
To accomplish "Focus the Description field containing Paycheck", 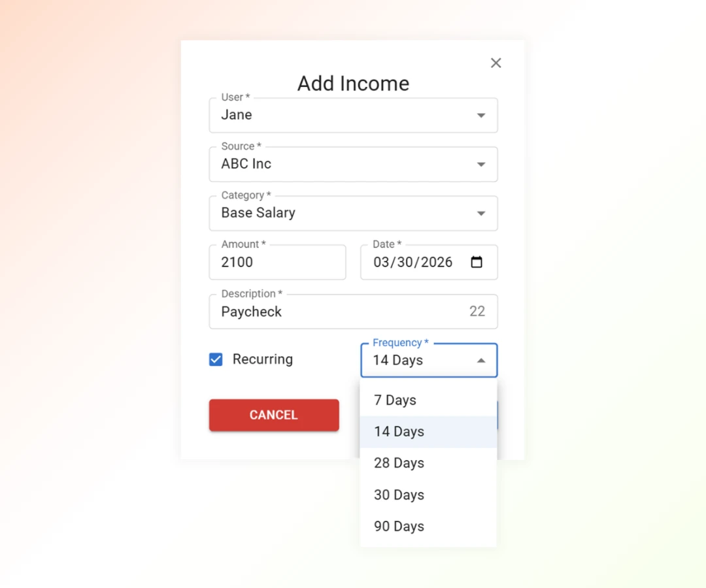I will (353, 312).
